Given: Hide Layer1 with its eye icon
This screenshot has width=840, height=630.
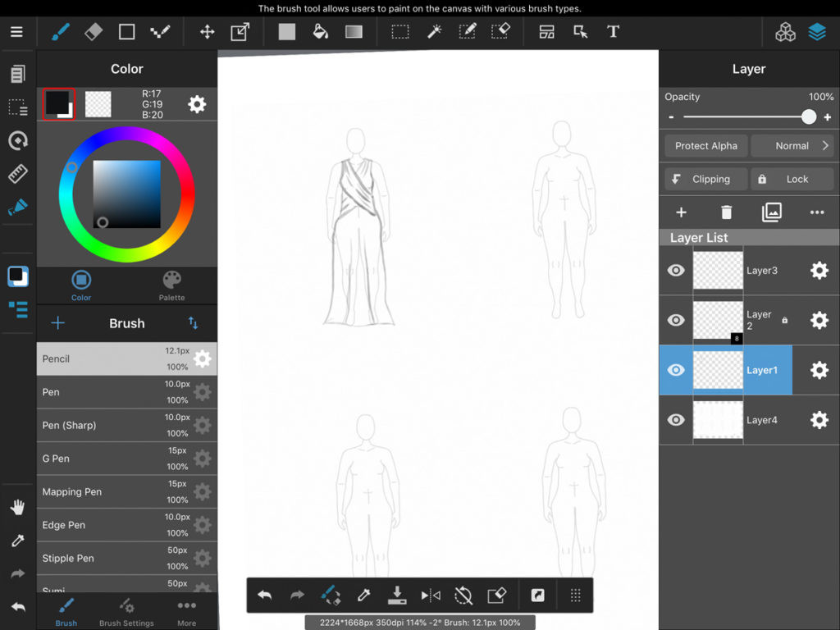Looking at the screenshot, I should pos(676,370).
